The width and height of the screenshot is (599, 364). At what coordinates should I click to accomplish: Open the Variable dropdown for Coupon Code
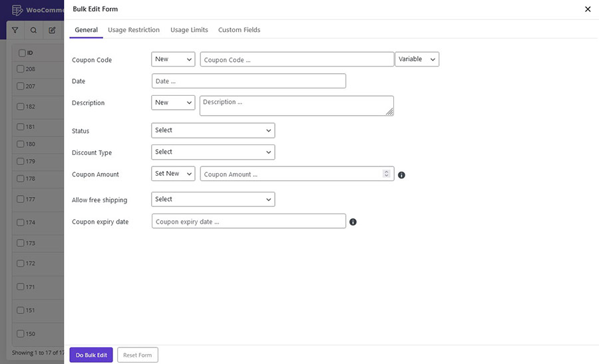(417, 59)
